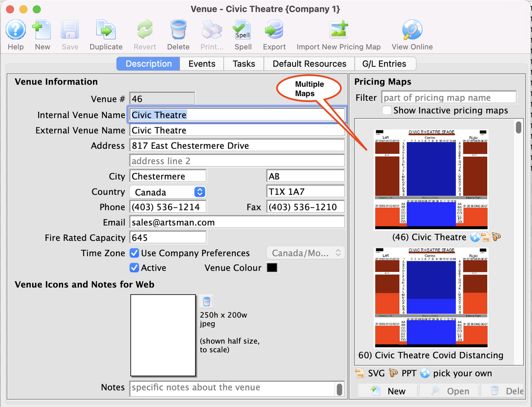
Task: Click the Delete pricing map button
Action: click(502, 391)
